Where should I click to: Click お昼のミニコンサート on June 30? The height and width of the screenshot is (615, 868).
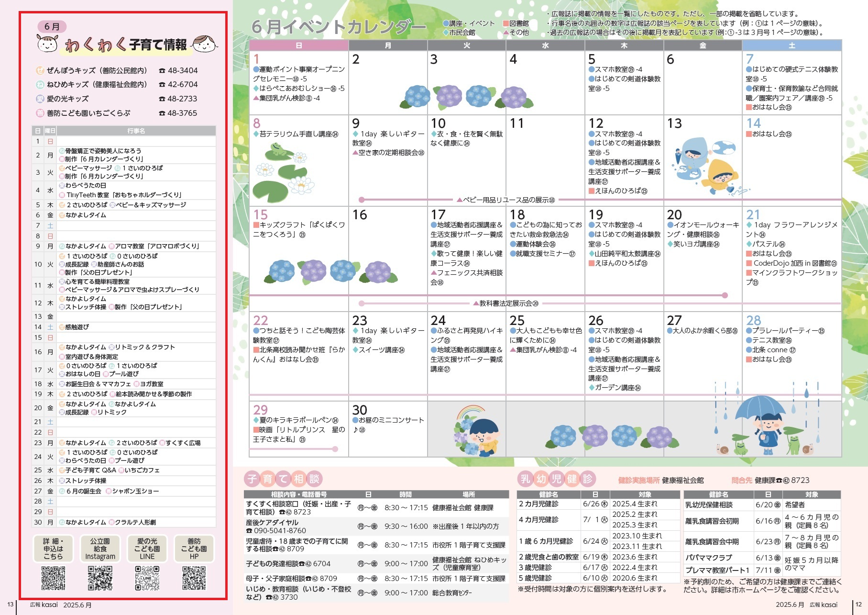click(x=388, y=425)
